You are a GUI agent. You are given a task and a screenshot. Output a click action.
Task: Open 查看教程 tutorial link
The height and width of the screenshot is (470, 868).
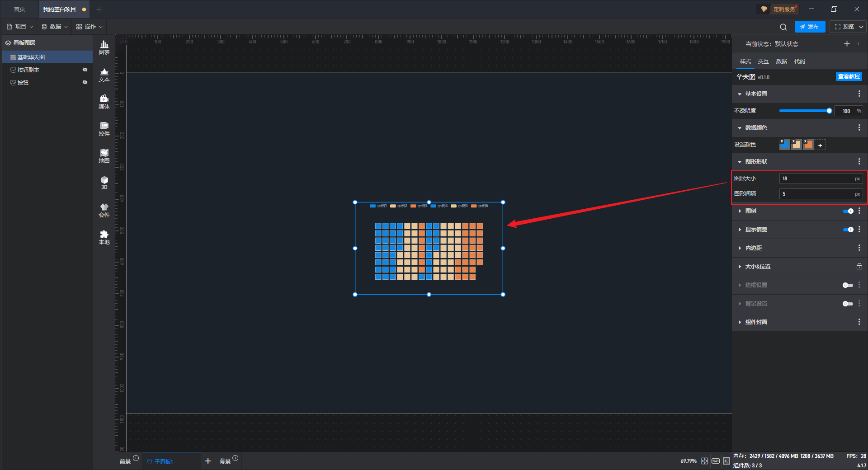849,76
